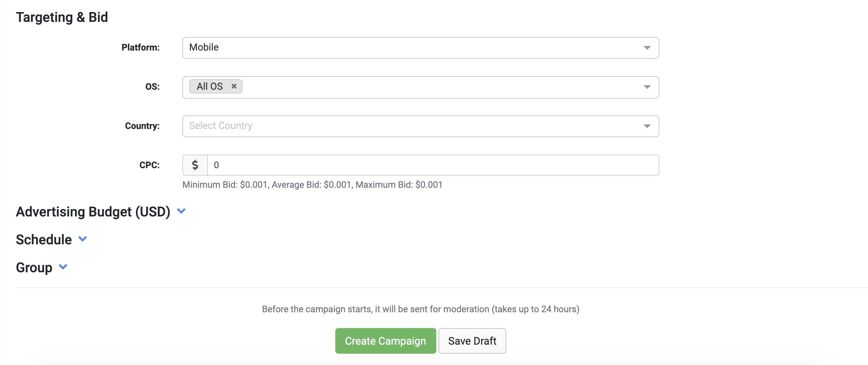Viewport: 868px width, 365px height.
Task: Open the Platform dropdown showing Mobile
Action: (x=414, y=48)
